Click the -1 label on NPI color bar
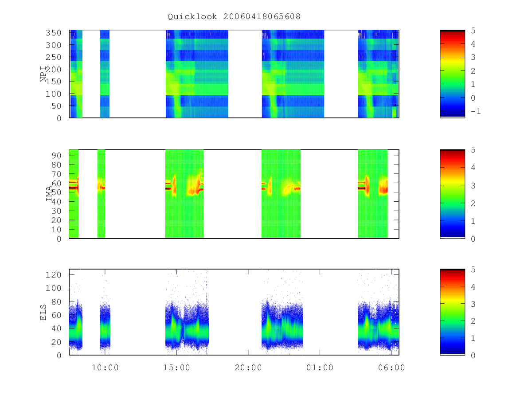Viewport: 532px width, 399px height. coord(475,111)
